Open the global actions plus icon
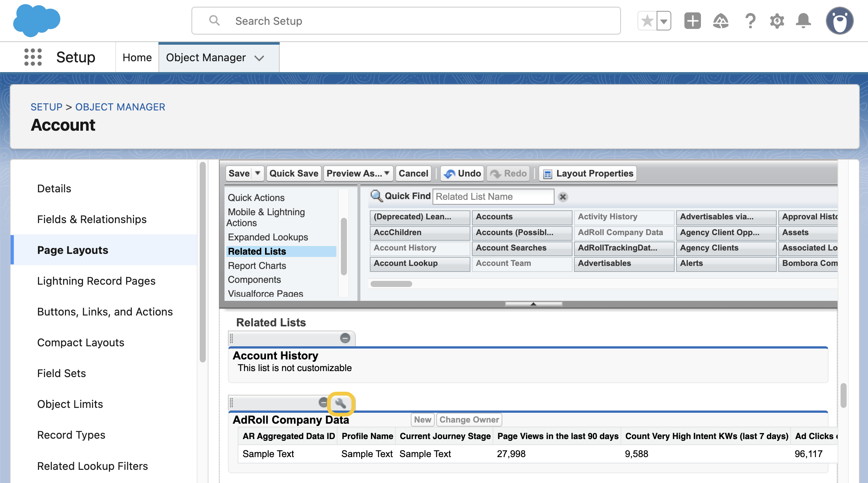The width and height of the screenshot is (868, 483). 693,21
